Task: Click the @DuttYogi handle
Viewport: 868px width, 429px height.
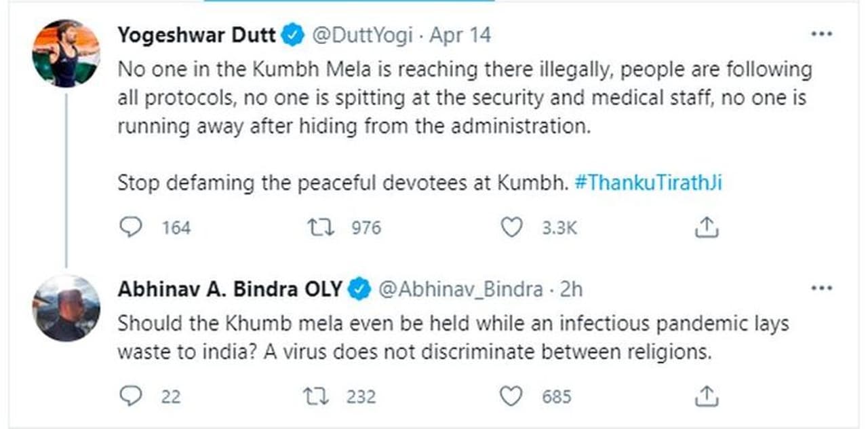Action: [x=361, y=35]
